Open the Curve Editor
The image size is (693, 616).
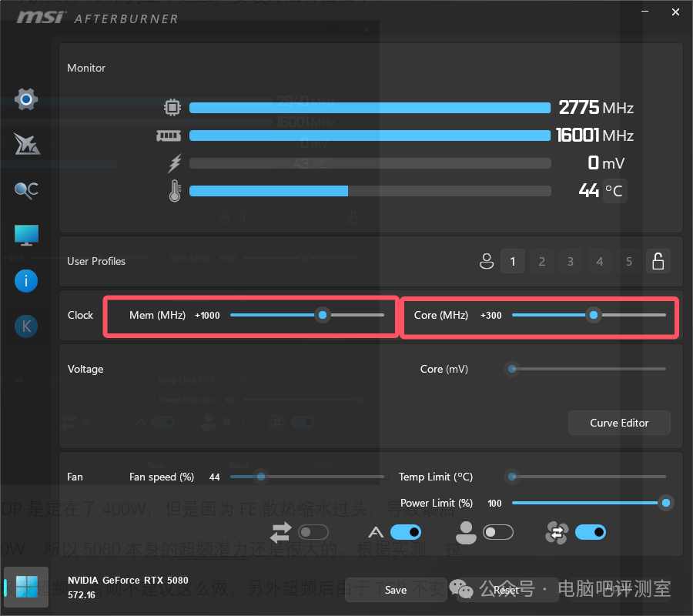click(619, 423)
